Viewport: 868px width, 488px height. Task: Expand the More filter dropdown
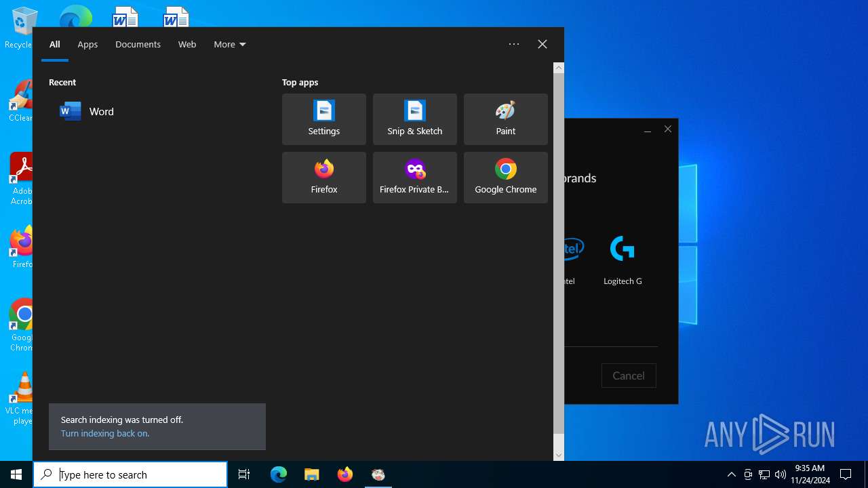point(230,44)
